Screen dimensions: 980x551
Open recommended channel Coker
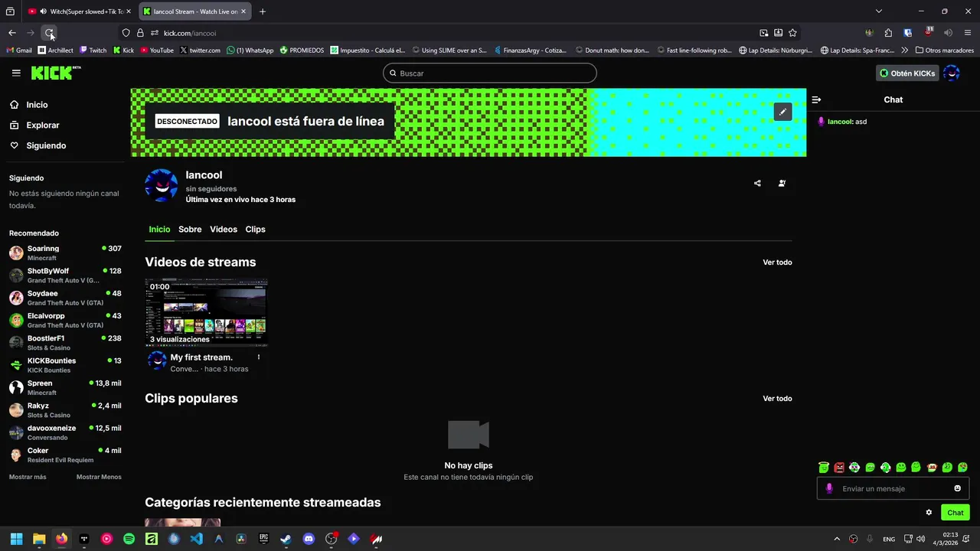pyautogui.click(x=65, y=455)
